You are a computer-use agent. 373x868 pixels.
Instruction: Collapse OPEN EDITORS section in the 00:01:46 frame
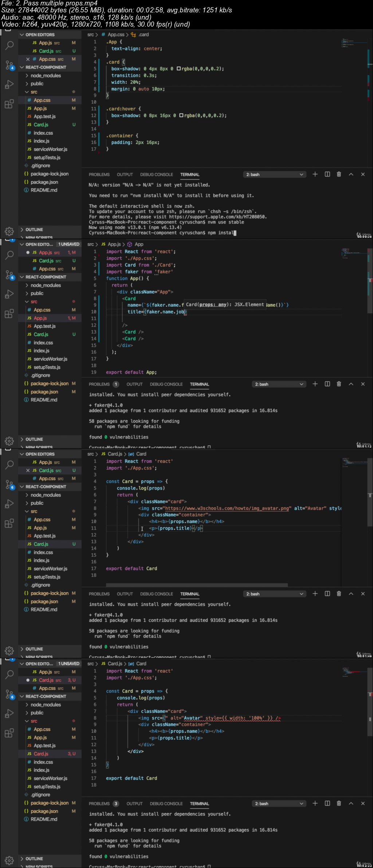coord(40,454)
